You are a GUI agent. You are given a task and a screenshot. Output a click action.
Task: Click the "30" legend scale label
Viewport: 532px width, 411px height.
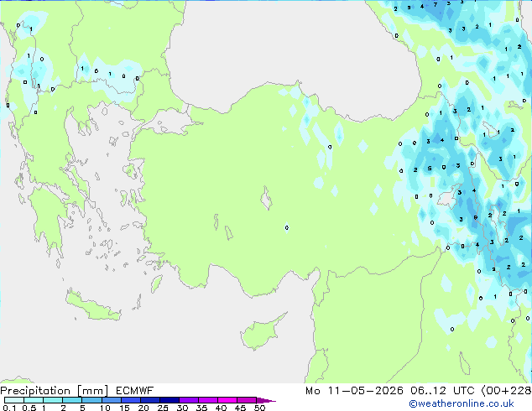pos(182,408)
